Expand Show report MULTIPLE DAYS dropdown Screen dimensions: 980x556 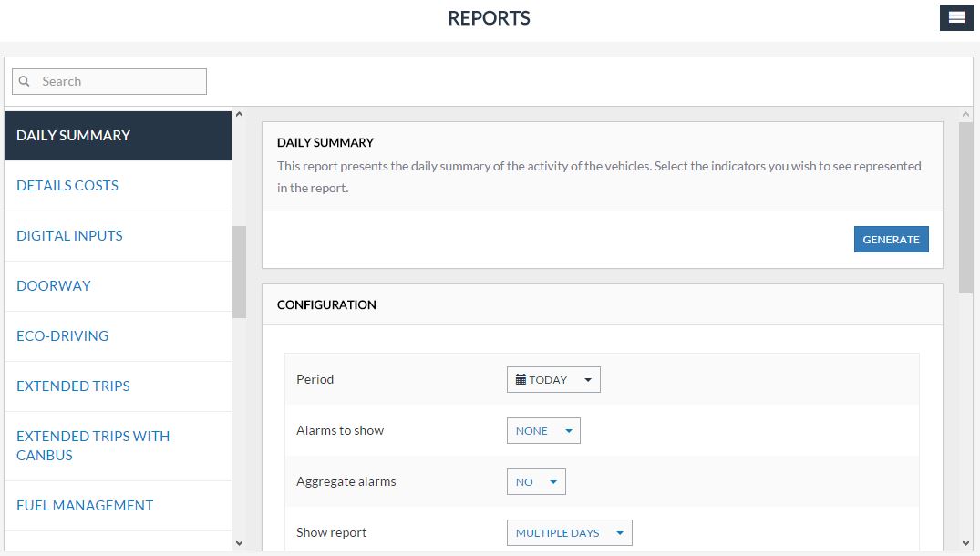click(569, 533)
